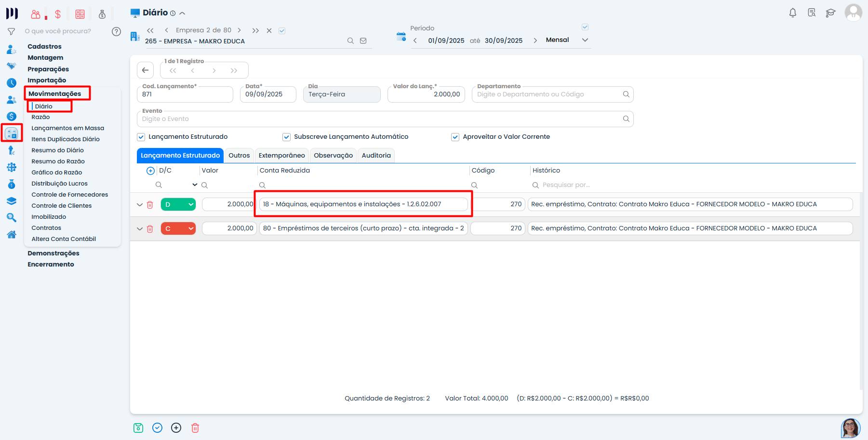The width and height of the screenshot is (868, 440).
Task: Click the back arrow button above Cod. Lançamento
Action: tap(145, 70)
